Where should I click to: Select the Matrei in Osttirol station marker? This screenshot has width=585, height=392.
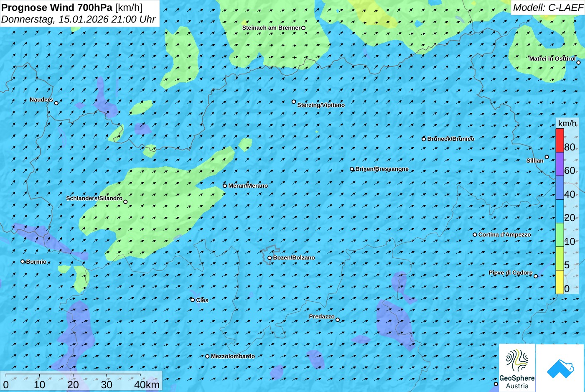[578, 63]
